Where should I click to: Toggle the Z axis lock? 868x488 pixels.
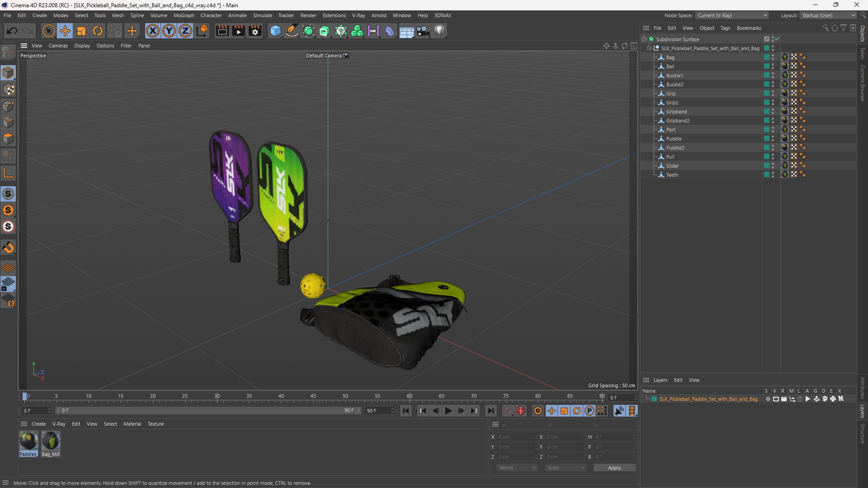[185, 31]
